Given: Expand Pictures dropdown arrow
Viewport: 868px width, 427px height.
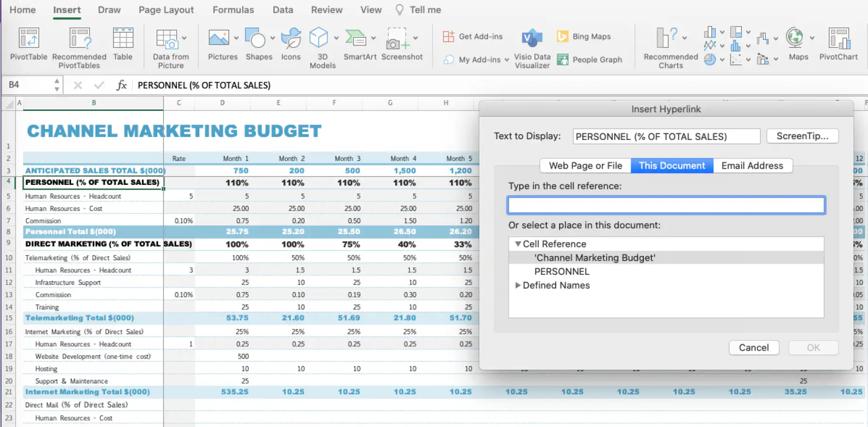Looking at the screenshot, I should pyautogui.click(x=236, y=38).
